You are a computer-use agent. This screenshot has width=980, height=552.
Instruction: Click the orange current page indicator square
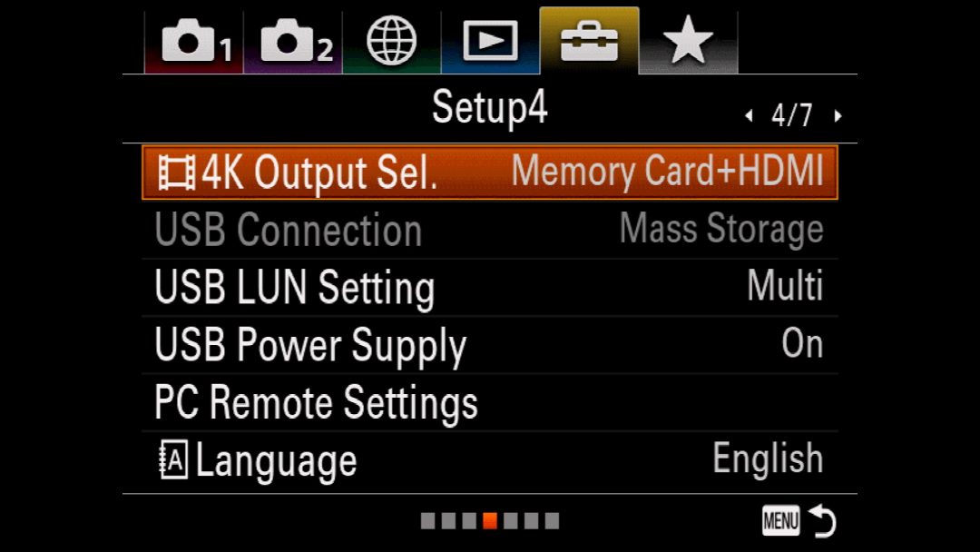click(490, 521)
